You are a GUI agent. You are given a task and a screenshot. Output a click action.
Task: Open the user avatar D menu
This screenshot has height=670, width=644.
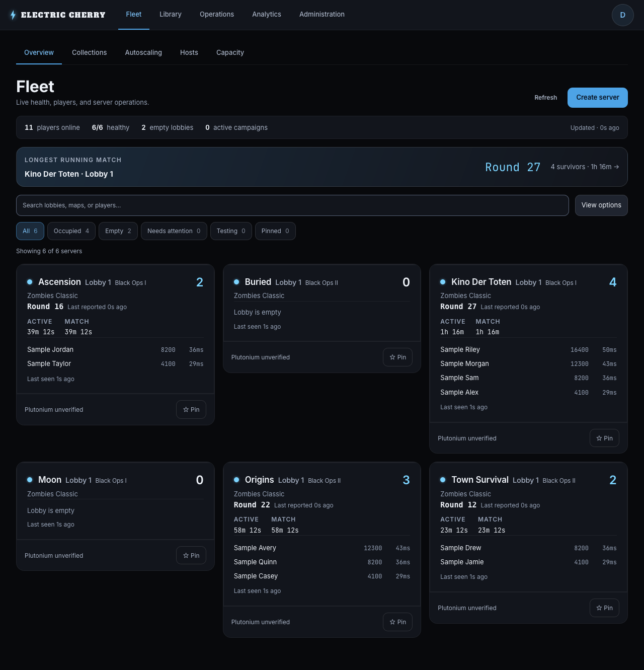pos(623,15)
